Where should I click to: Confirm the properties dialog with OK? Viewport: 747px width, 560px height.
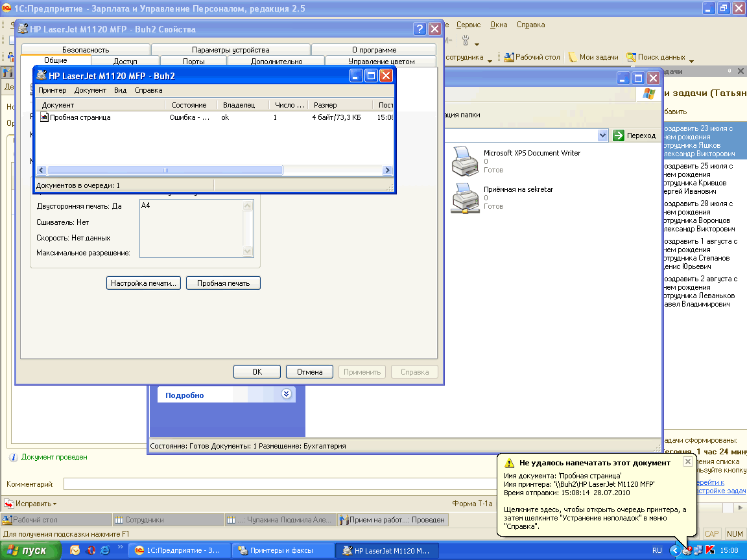click(x=257, y=372)
